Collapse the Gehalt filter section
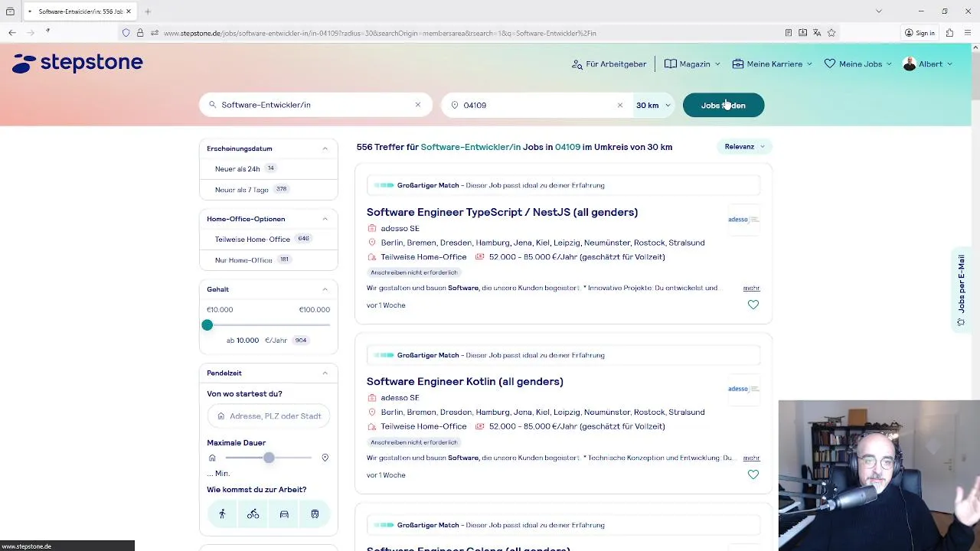Screen dimensions: 980x551 point(325,289)
